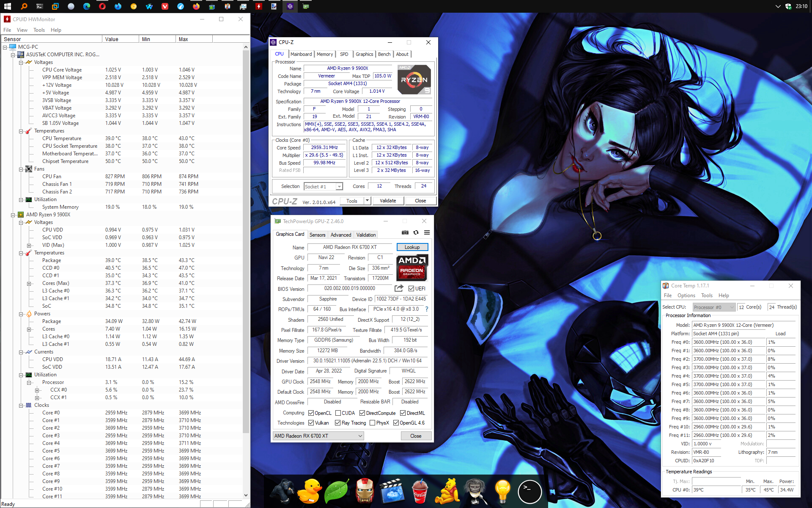This screenshot has width=812, height=508.
Task: Click the Lookup button in GPU-Z
Action: (x=412, y=247)
